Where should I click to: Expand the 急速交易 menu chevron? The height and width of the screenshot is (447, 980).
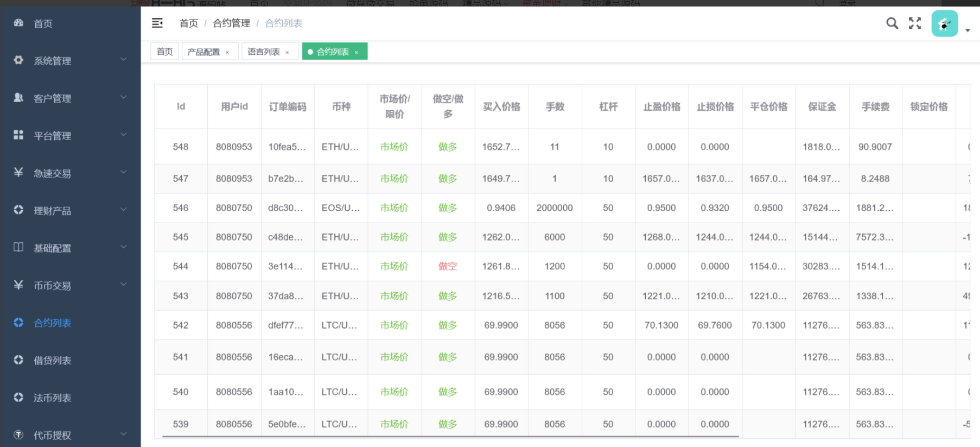[x=123, y=172]
